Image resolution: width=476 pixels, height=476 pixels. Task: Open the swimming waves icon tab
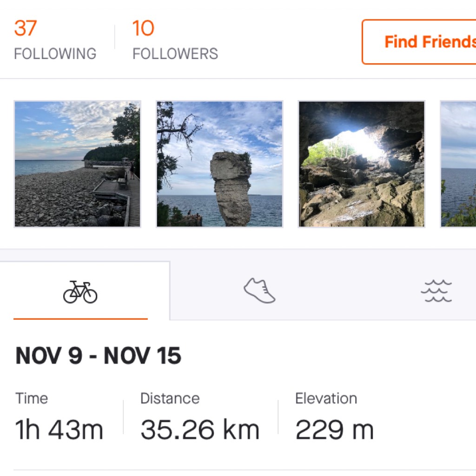click(436, 291)
